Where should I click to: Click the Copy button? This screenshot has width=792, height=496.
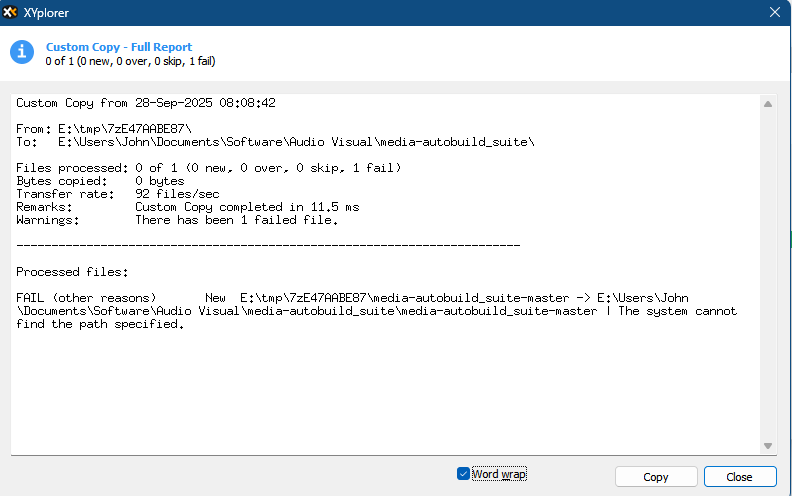point(656,477)
